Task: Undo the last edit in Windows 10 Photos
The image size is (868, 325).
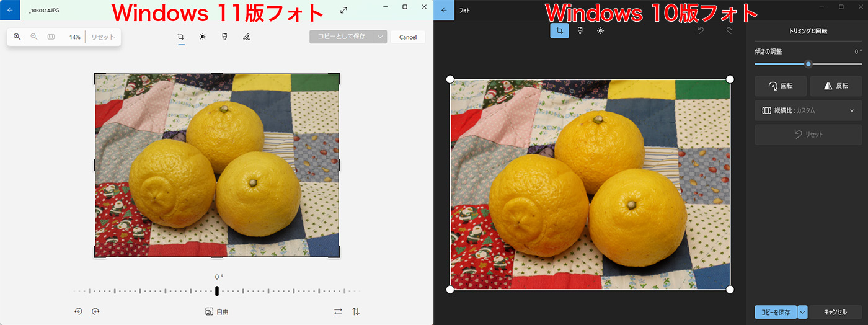Action: (701, 30)
